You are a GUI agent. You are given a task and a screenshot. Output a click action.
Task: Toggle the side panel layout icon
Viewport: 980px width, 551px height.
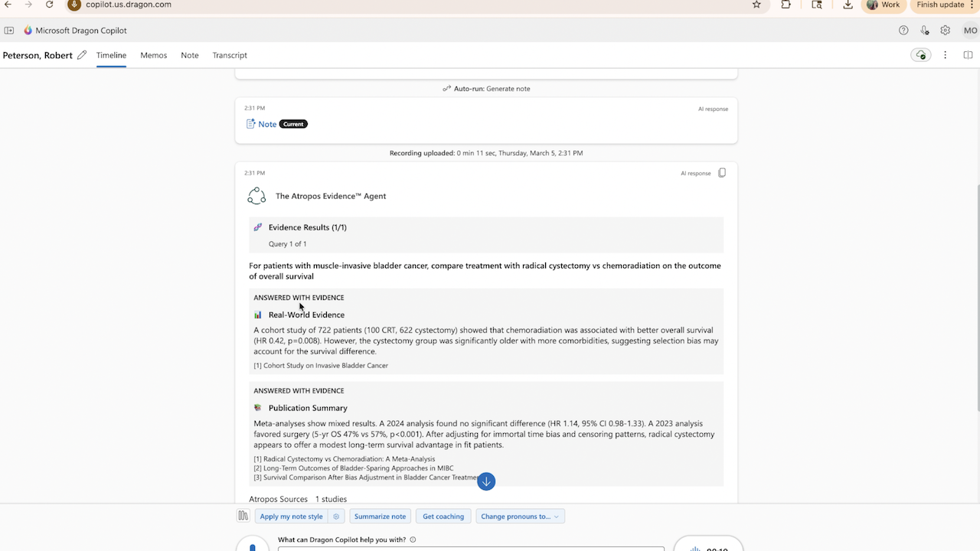point(968,55)
